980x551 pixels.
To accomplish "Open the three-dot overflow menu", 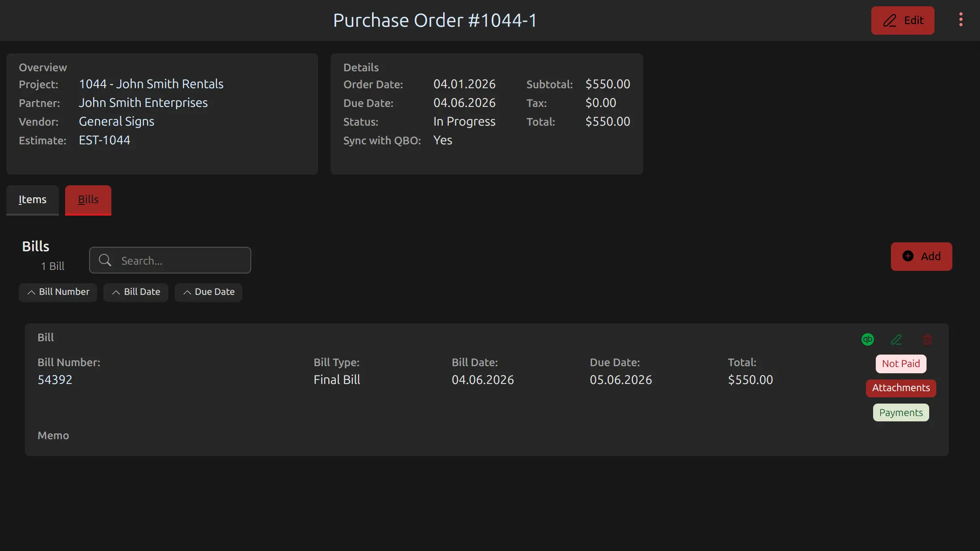I will click(961, 20).
